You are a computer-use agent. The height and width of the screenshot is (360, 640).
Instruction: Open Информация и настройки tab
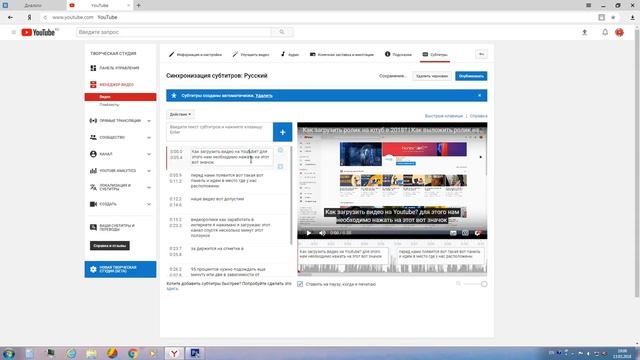[196, 54]
